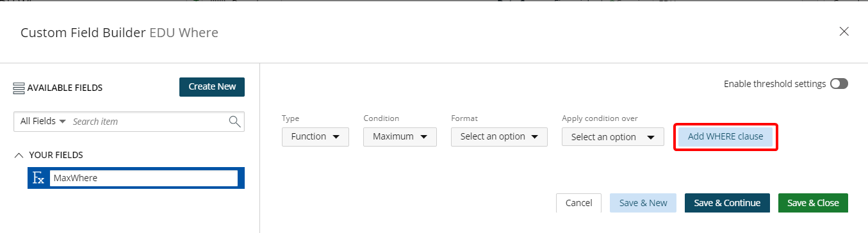Click the Save & New button
Image resolution: width=868 pixels, height=233 pixels.
click(643, 203)
